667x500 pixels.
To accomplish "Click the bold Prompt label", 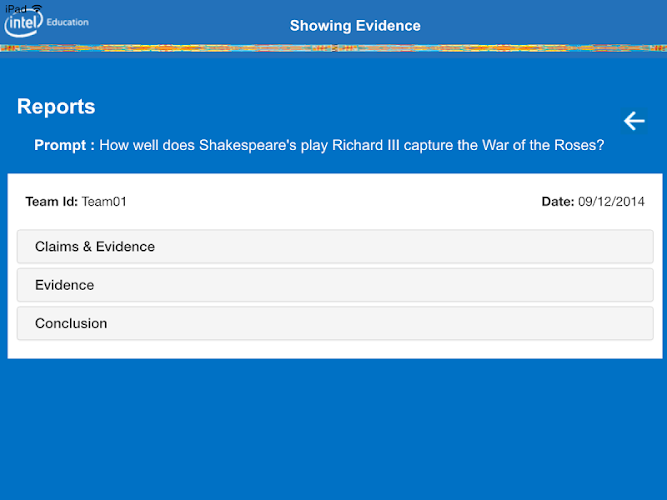I will [x=64, y=145].
